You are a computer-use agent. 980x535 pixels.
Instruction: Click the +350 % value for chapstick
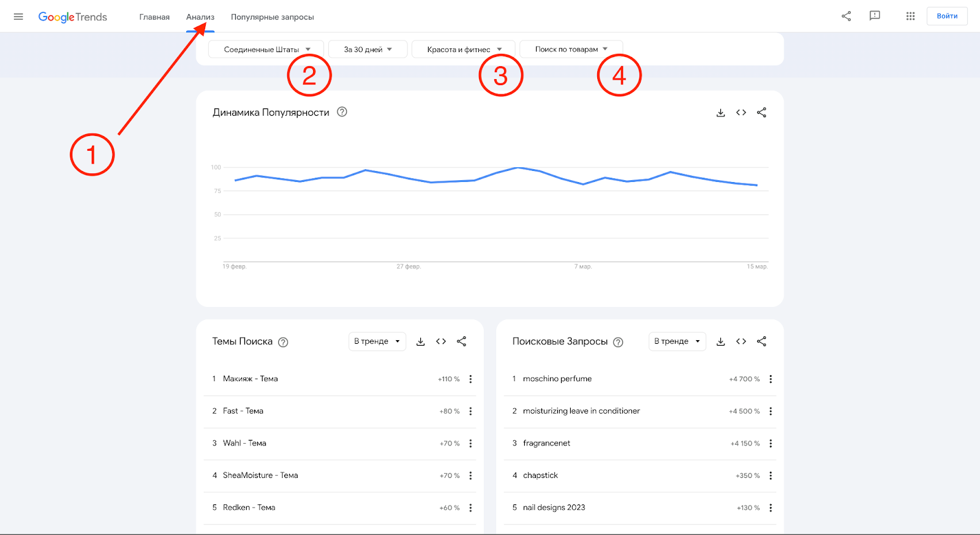tap(748, 476)
